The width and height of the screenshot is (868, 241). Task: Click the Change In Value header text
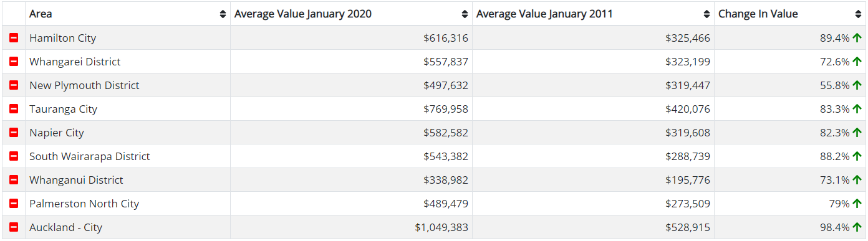tap(758, 14)
